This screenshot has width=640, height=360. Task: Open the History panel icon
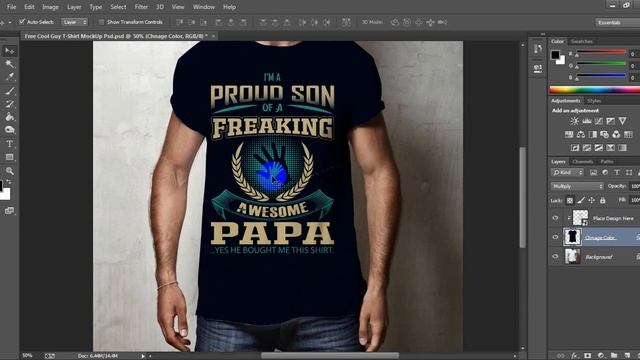(x=538, y=49)
